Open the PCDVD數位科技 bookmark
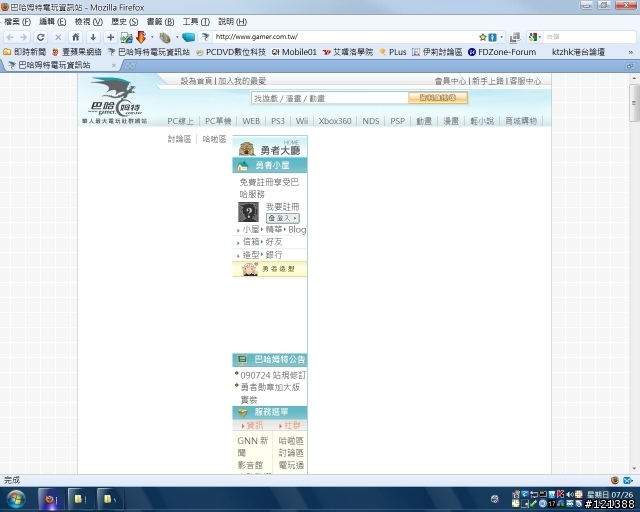Viewport: 640px width, 512px height. coord(231,52)
